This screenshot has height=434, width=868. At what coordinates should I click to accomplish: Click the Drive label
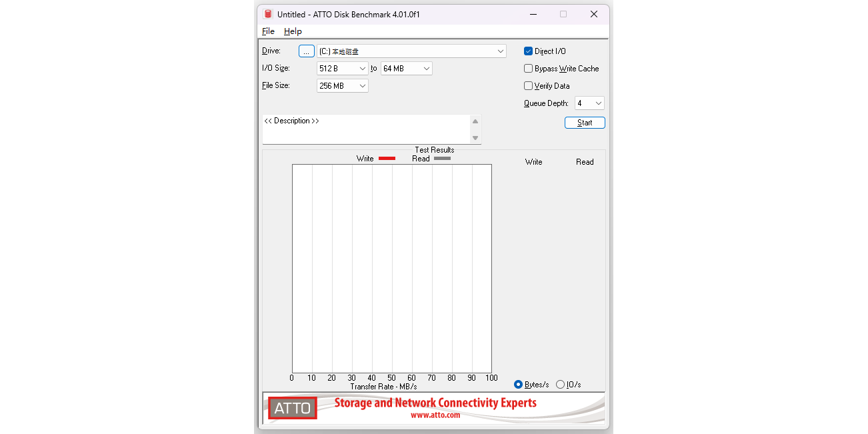click(271, 51)
